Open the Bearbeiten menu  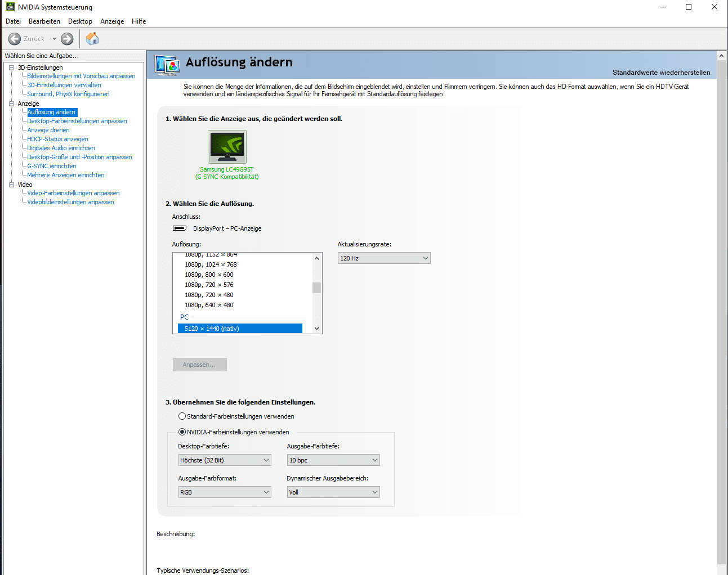click(44, 21)
